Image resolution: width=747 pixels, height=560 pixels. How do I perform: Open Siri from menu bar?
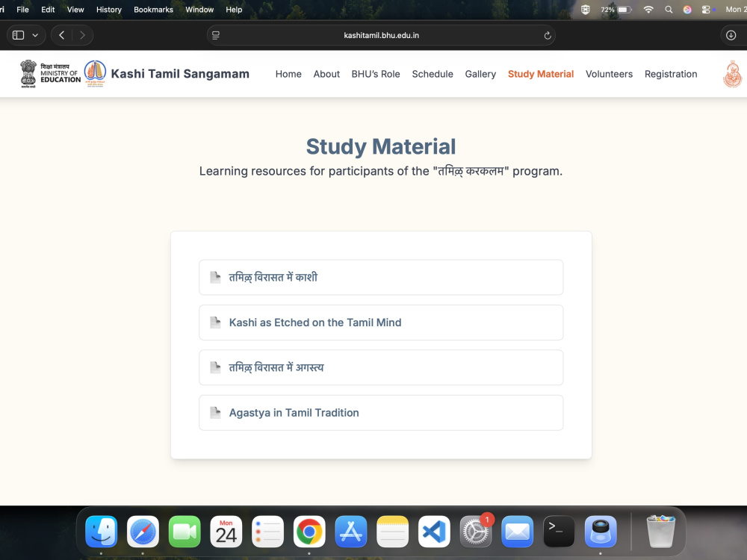687,10
